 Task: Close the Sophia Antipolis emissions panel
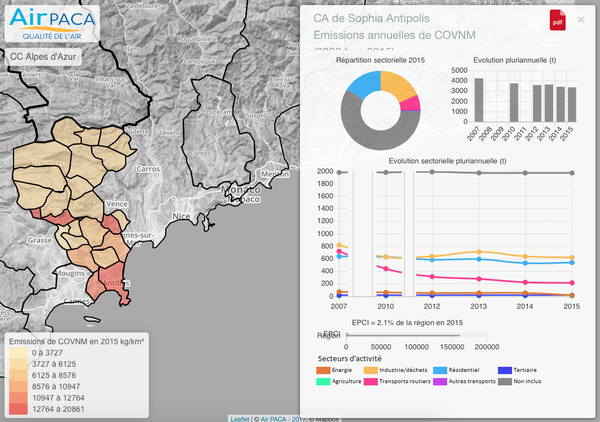pyautogui.click(x=581, y=19)
